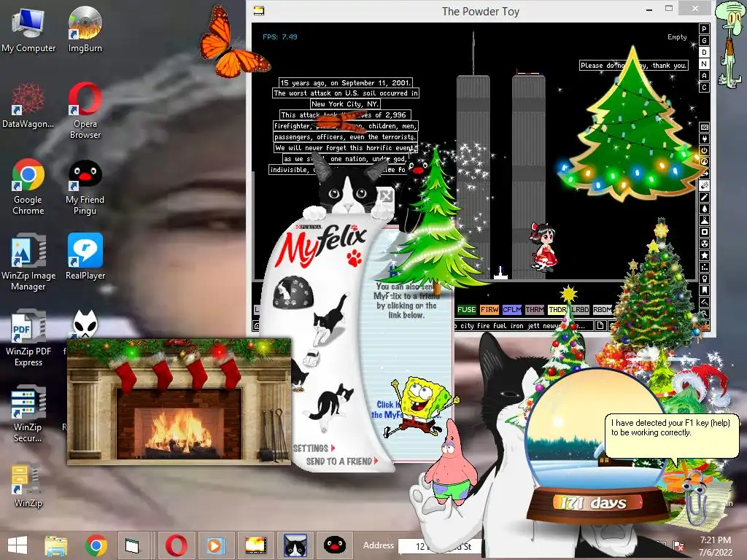
Task: Click the new simulation page icon
Action: pos(600,326)
